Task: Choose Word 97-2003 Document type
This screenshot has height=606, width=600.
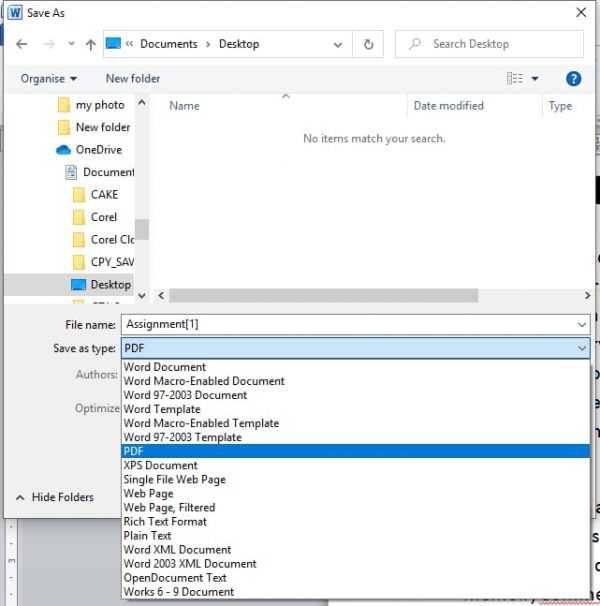Action: point(356,395)
